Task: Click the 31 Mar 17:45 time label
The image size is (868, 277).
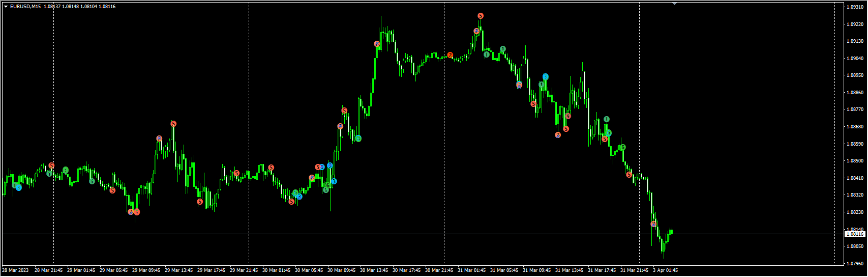Action: [602, 270]
